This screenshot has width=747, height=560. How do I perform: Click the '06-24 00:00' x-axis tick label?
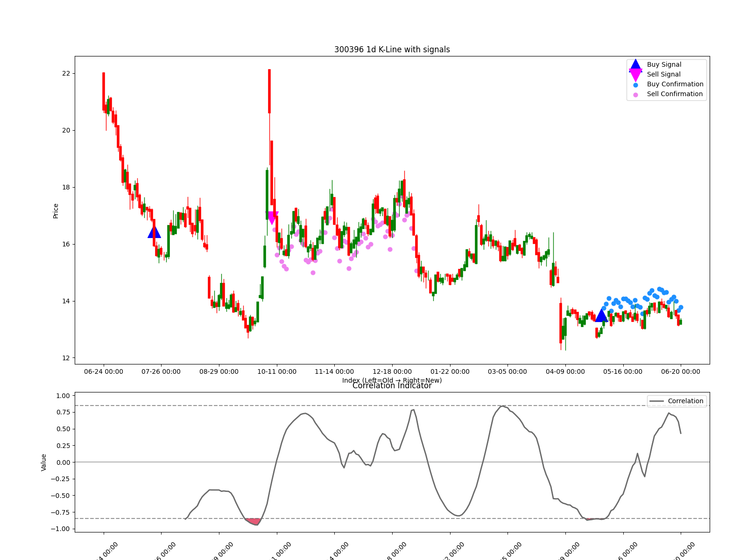click(x=104, y=372)
